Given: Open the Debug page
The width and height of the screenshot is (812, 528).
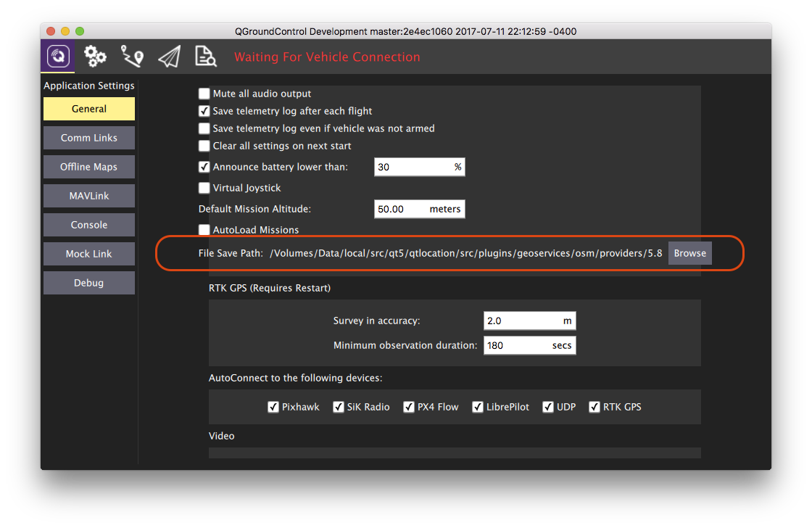Looking at the screenshot, I should click(89, 283).
